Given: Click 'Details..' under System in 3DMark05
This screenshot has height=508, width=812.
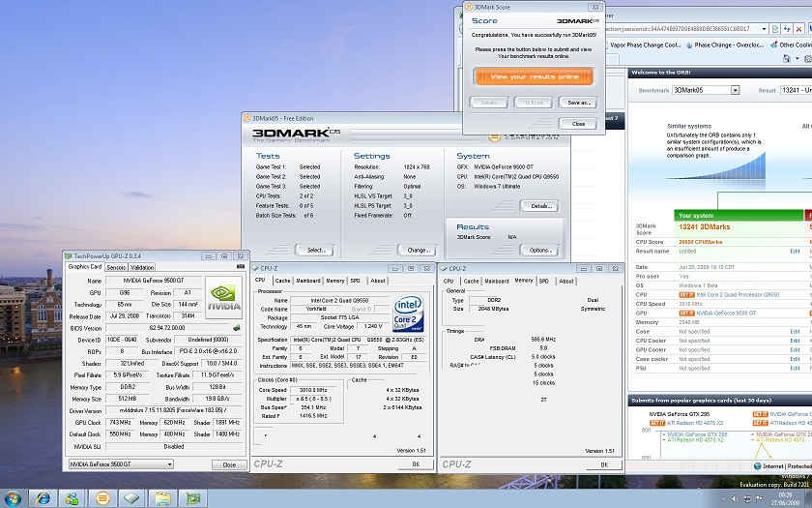Looking at the screenshot, I should [539, 206].
